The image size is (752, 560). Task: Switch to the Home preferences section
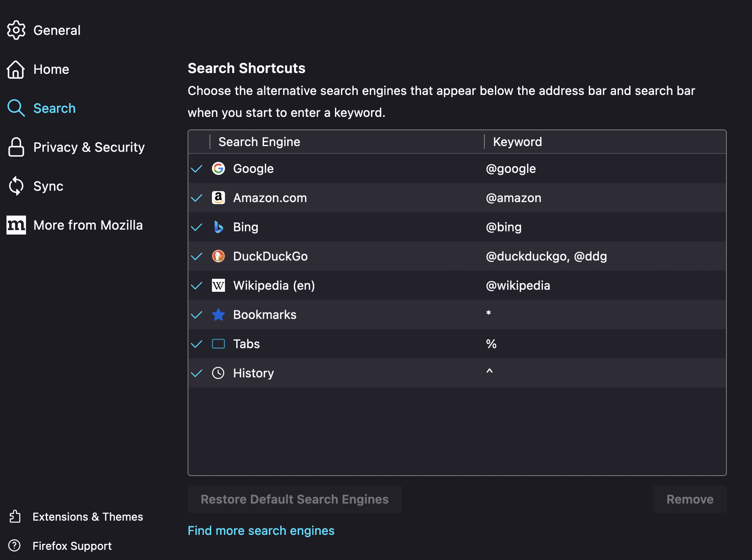(51, 69)
